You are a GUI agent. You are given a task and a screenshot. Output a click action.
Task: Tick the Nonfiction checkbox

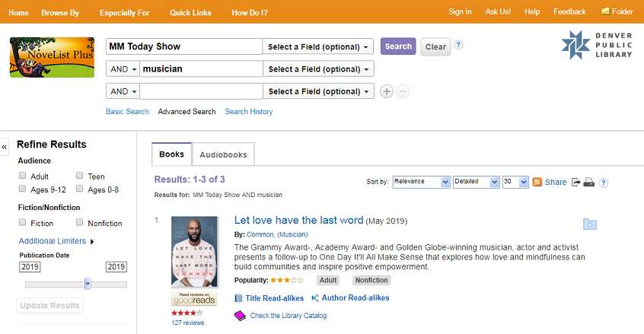click(x=80, y=223)
